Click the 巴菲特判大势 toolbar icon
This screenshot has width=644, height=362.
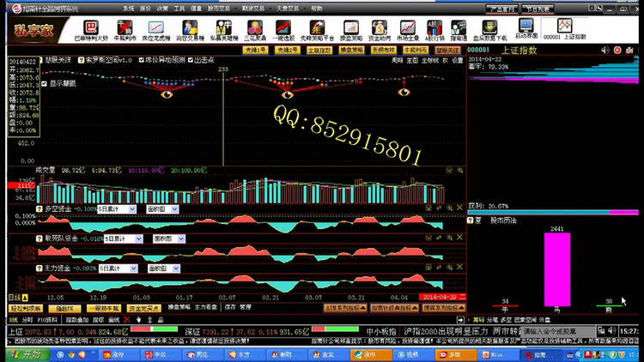(x=93, y=29)
